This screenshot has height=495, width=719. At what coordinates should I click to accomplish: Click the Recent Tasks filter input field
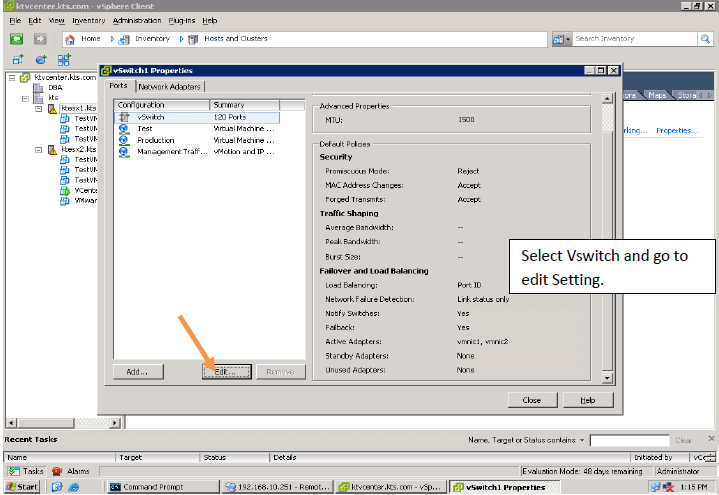(630, 440)
